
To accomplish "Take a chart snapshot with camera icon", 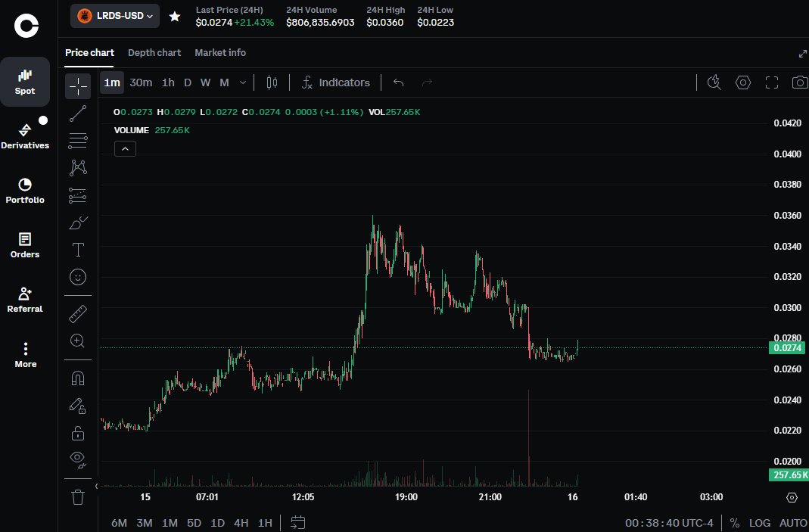I will (800, 82).
